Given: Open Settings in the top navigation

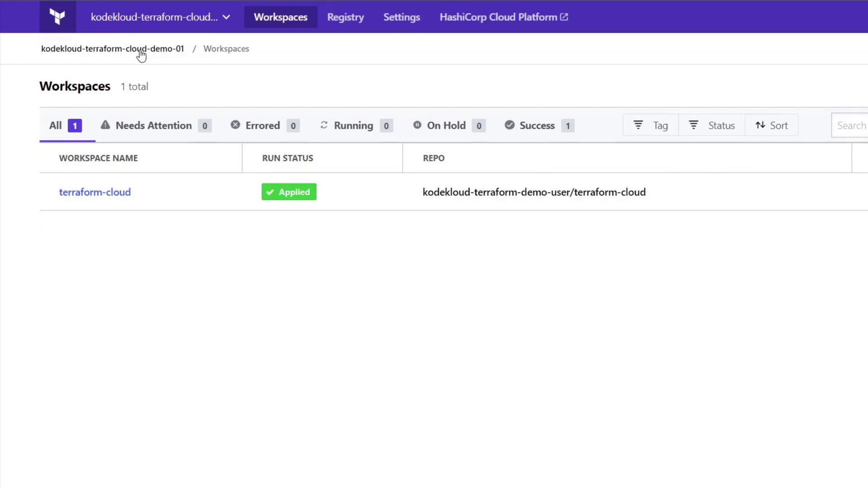Looking at the screenshot, I should (x=401, y=17).
